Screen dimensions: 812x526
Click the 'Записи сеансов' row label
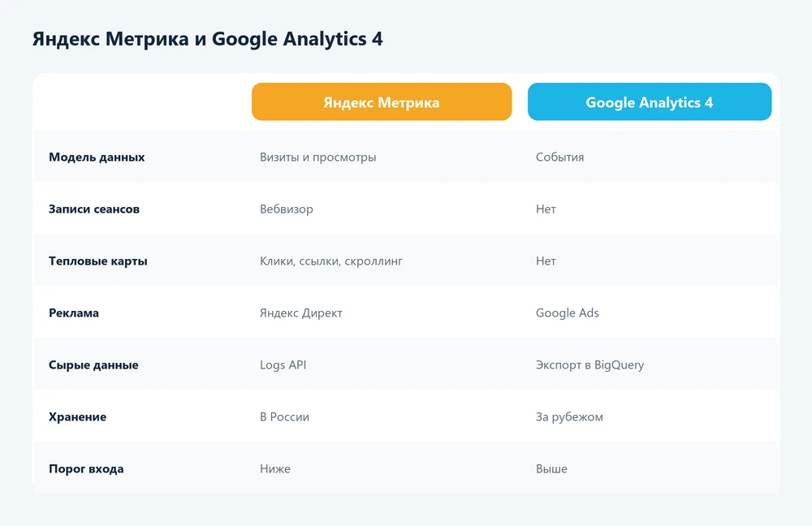(94, 209)
